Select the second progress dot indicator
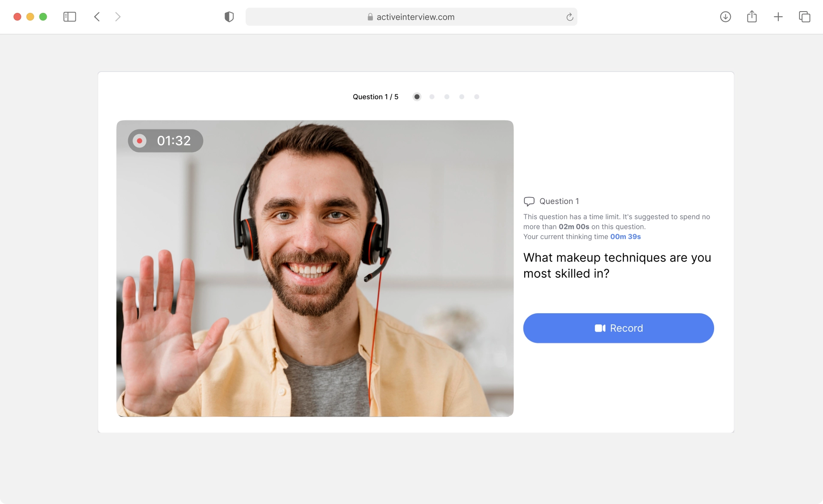Viewport: 823px width, 504px height. pos(432,96)
